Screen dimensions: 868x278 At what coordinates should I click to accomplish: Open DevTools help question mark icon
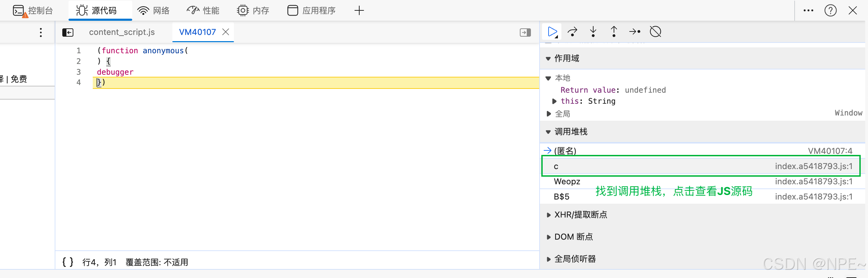[x=830, y=11]
